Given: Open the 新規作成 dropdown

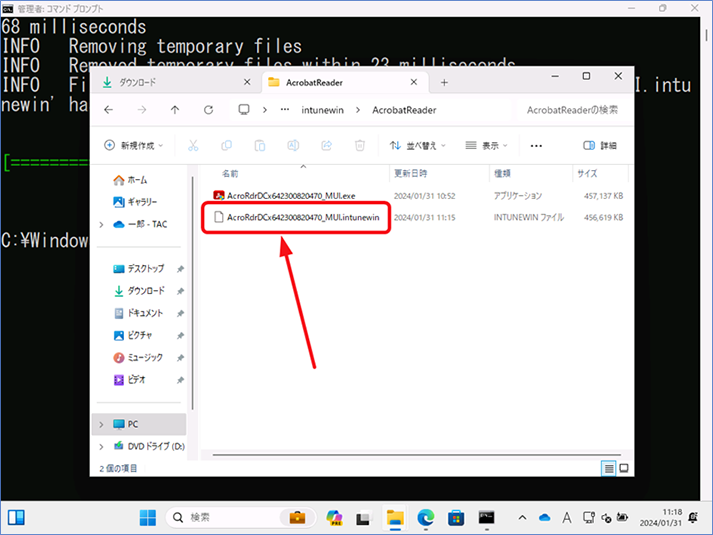Looking at the screenshot, I should [x=134, y=145].
